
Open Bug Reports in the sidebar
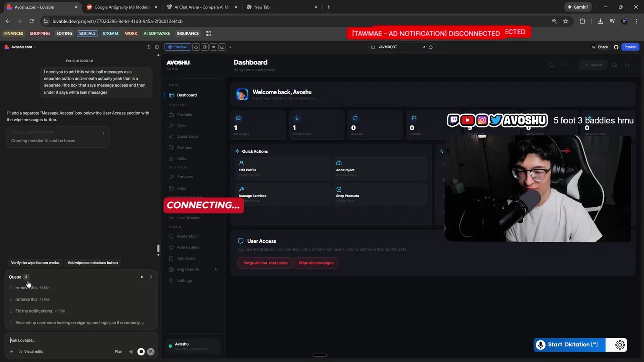pyautogui.click(x=188, y=269)
